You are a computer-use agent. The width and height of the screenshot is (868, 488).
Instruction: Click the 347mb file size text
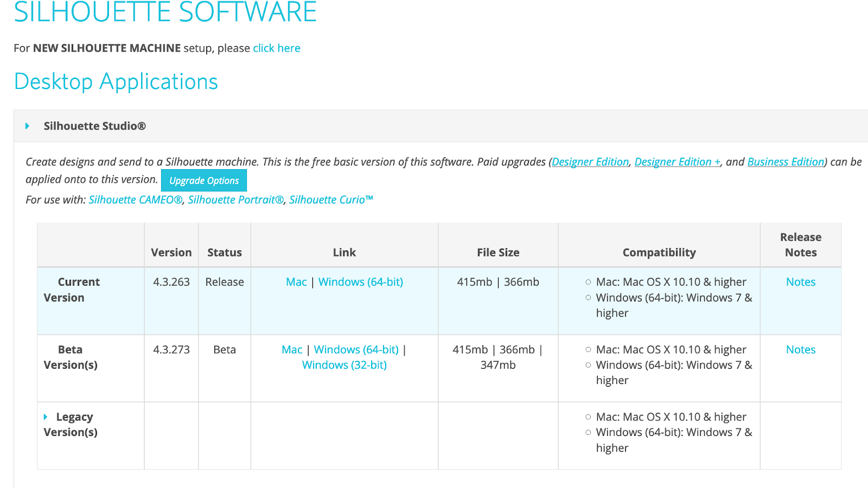coord(498,365)
